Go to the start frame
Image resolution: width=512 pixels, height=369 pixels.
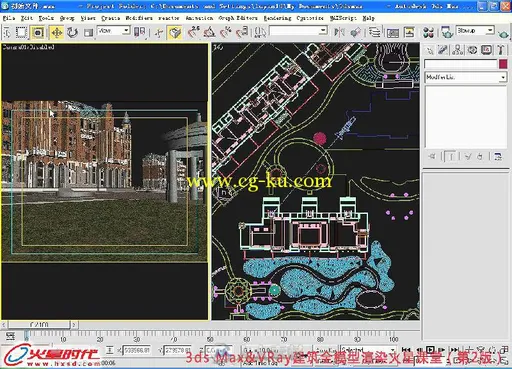(406, 350)
